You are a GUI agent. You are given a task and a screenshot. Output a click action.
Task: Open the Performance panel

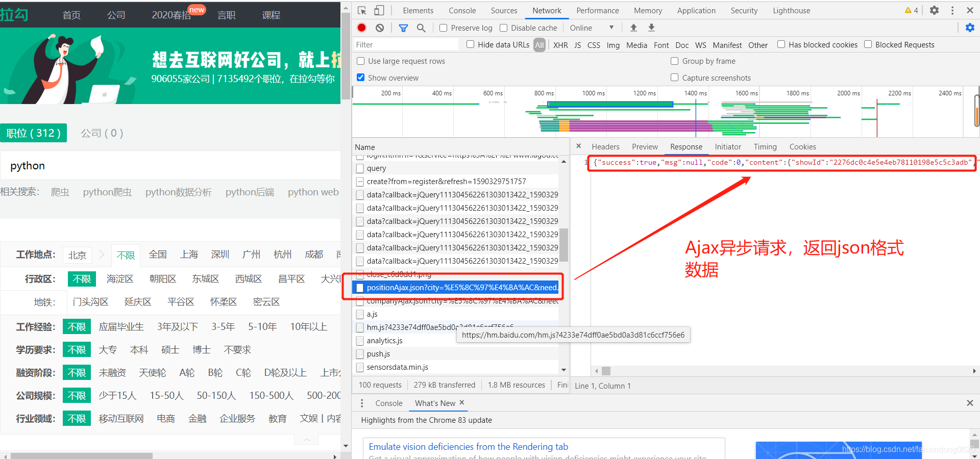(598, 10)
